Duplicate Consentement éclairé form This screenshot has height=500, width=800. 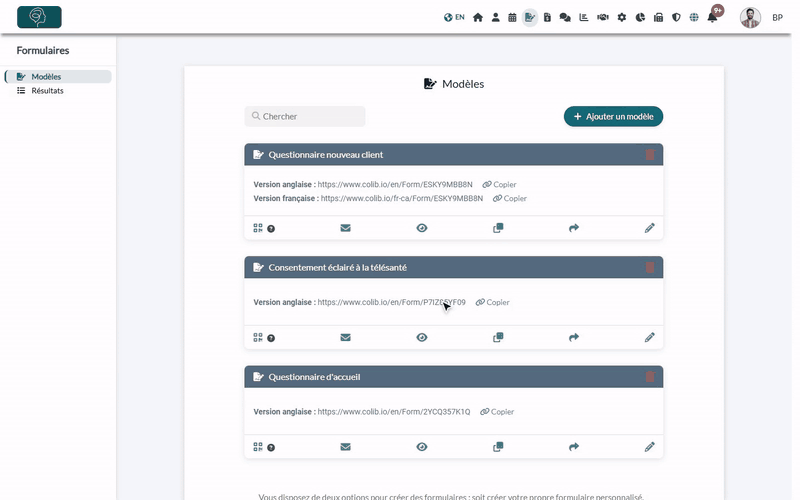point(498,337)
